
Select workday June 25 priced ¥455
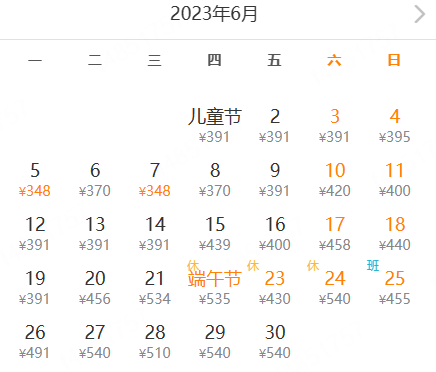(x=395, y=288)
